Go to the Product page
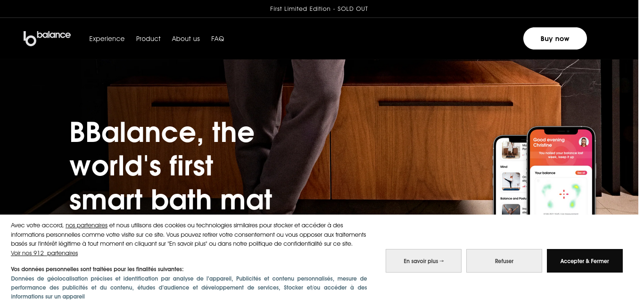Image resolution: width=644 pixels, height=307 pixels. pos(149,39)
